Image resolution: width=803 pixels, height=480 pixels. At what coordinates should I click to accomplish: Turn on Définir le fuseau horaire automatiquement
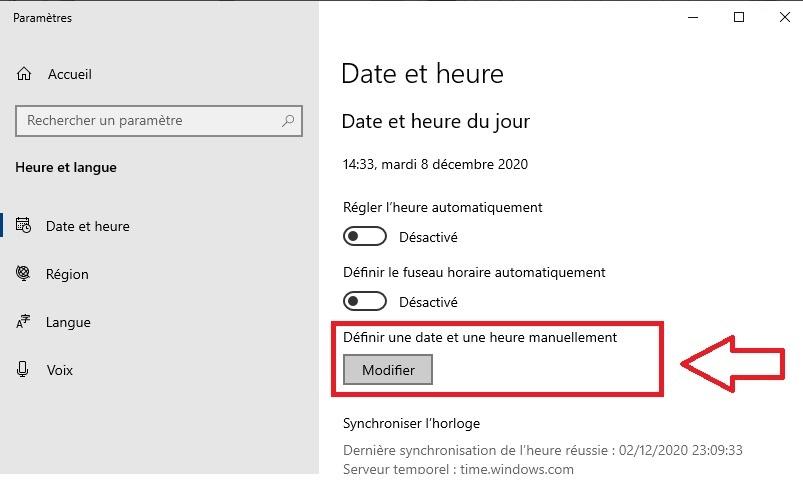coord(365,301)
